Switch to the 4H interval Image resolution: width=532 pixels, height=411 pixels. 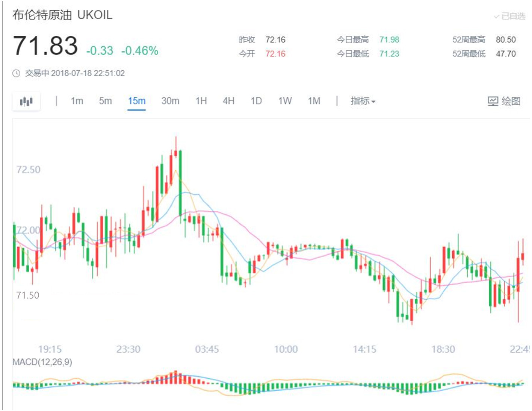(229, 101)
